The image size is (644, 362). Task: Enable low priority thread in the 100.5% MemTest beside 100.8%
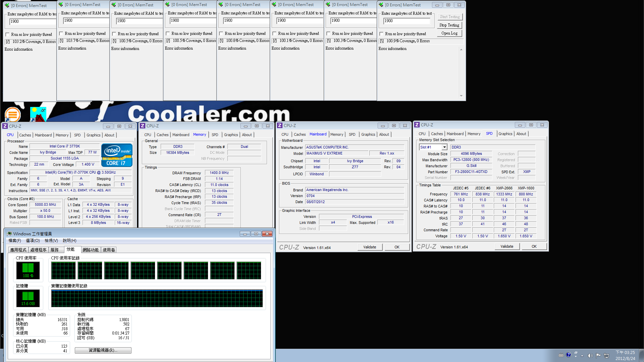[x=168, y=34]
